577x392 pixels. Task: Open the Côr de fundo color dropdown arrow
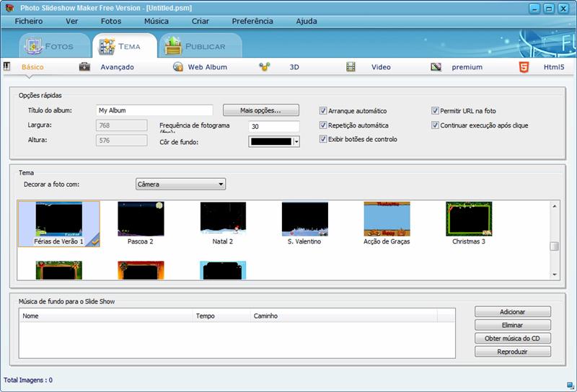tap(296, 141)
